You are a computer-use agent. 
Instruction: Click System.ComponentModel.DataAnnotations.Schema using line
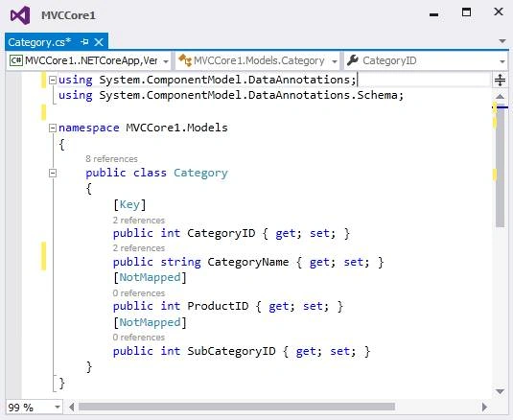(x=231, y=96)
